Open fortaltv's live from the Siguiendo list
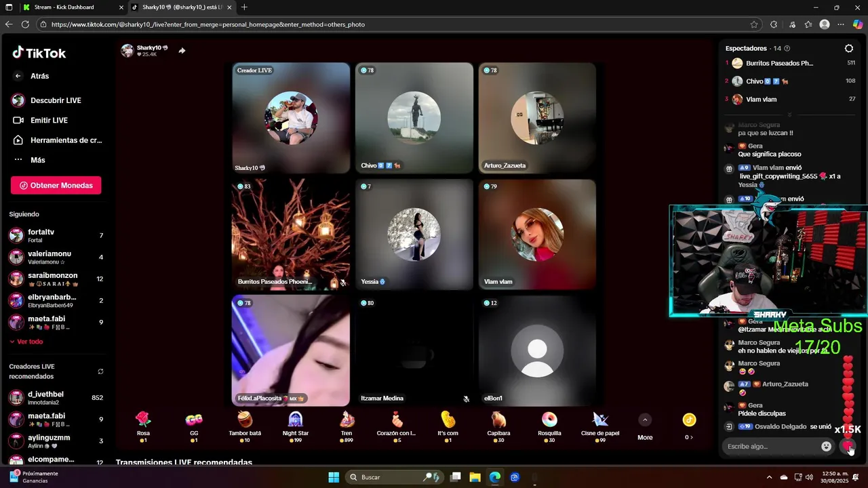868x488 pixels. (x=56, y=235)
